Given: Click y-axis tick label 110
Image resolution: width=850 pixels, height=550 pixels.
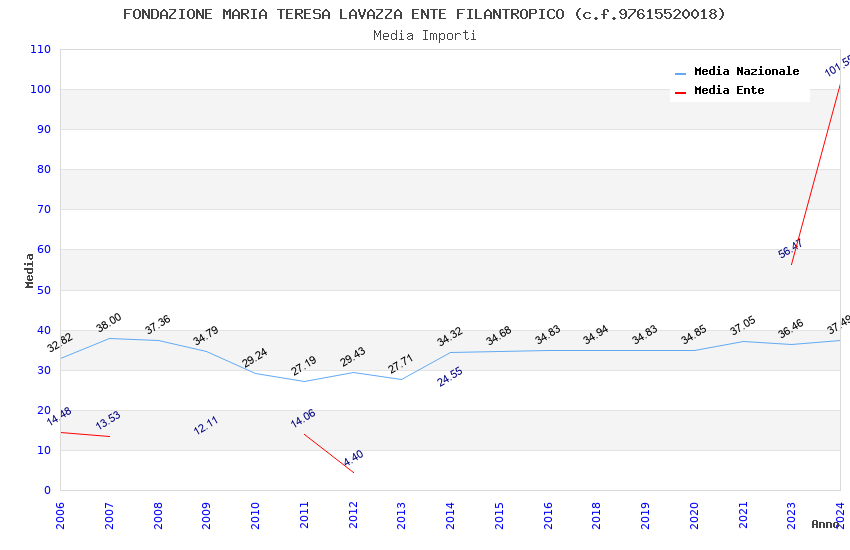Looking at the screenshot, I should [40, 49].
